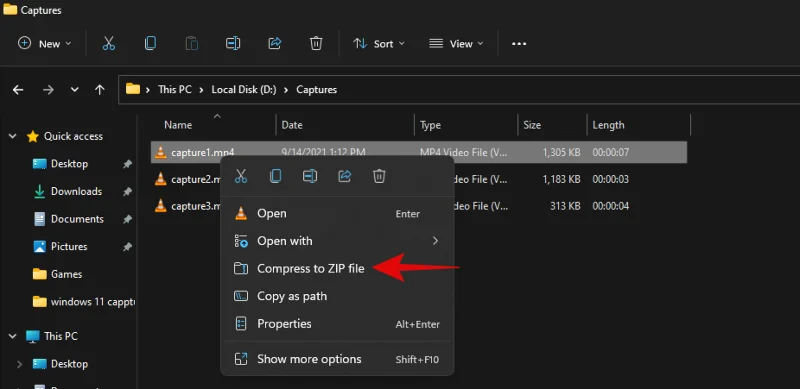Open Downloads in Quick access
800x389 pixels.
(x=77, y=191)
